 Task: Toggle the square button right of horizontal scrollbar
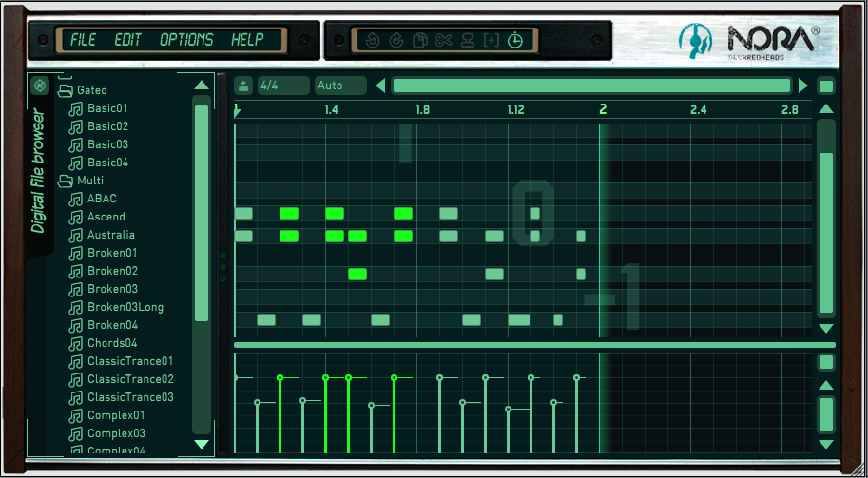tap(826, 86)
